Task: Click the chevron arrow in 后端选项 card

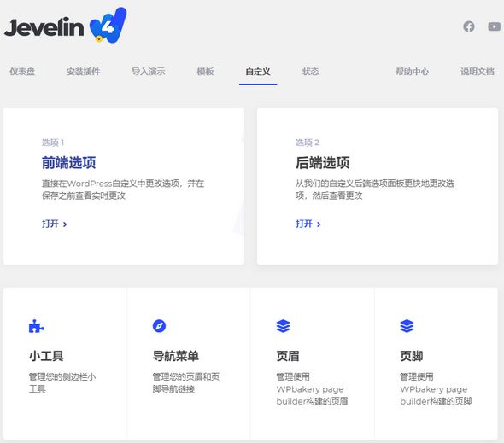Action: click(319, 224)
